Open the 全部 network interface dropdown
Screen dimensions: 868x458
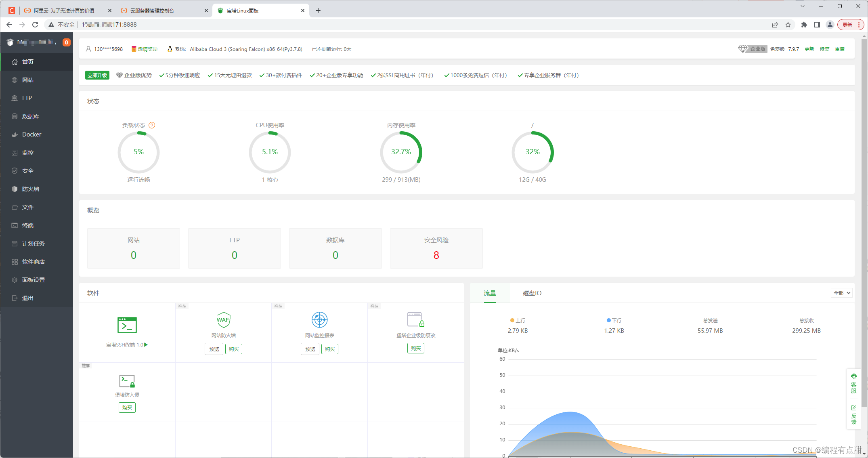[842, 293]
